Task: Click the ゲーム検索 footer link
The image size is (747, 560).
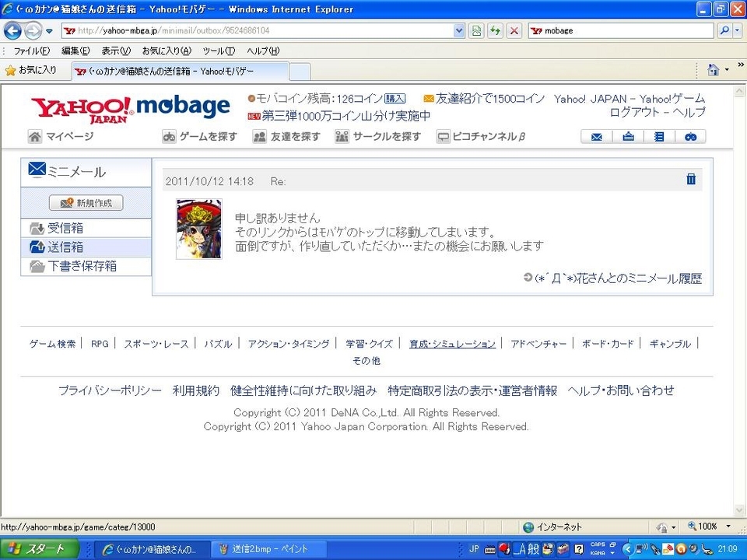Action: tap(52, 344)
